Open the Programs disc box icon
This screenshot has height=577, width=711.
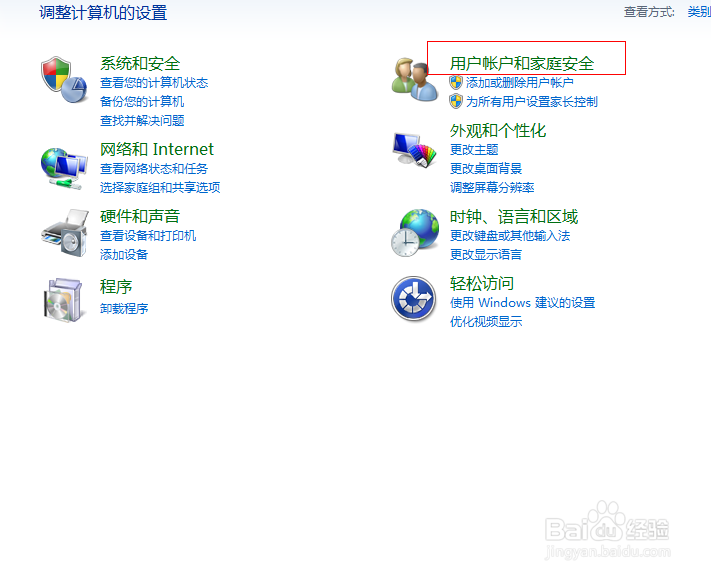[x=63, y=300]
